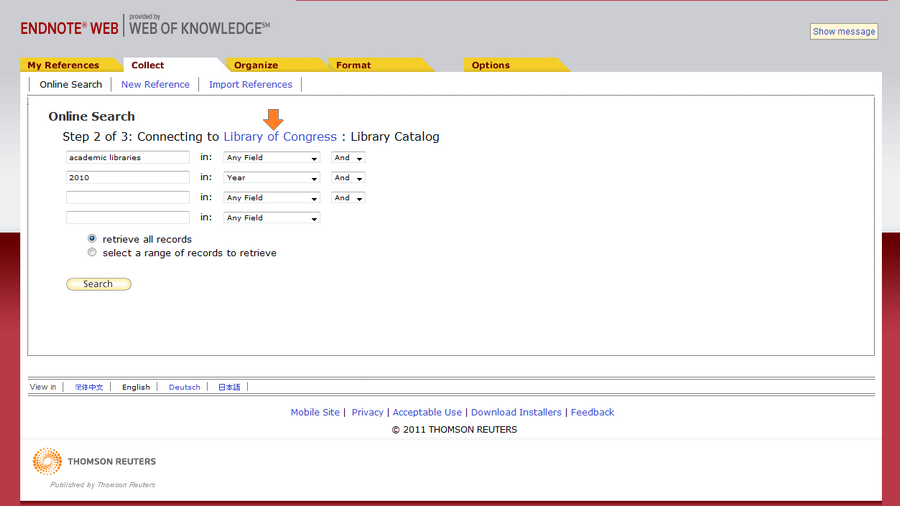The height and width of the screenshot is (506, 900).
Task: Switch language to Deutsch
Action: click(184, 387)
